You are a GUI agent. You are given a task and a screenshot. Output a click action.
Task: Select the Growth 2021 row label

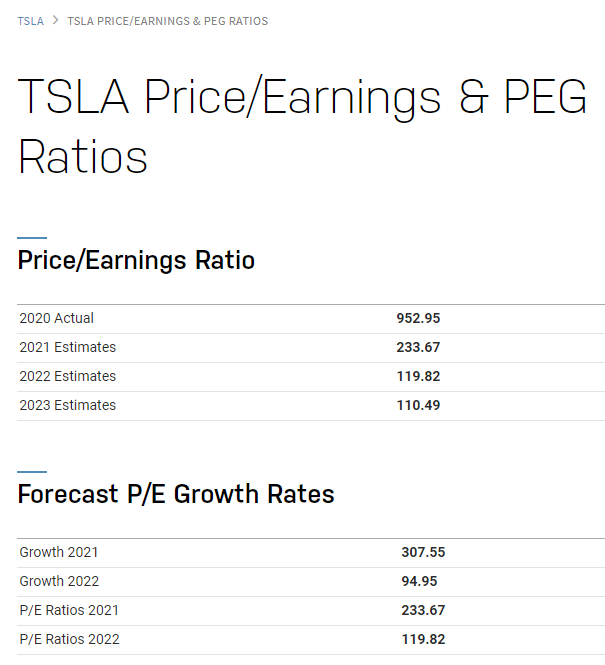[x=59, y=552]
